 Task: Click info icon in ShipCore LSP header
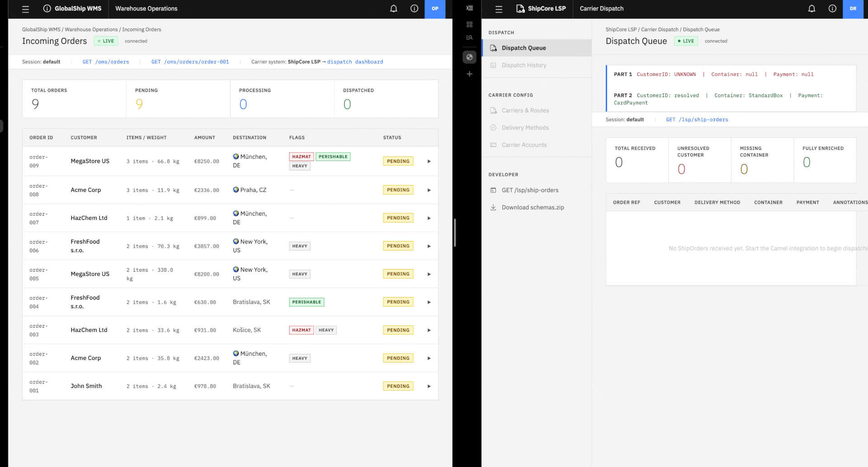[832, 9]
